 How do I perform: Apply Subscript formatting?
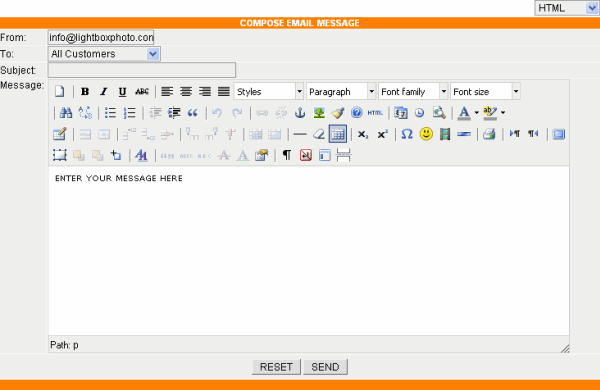[363, 134]
